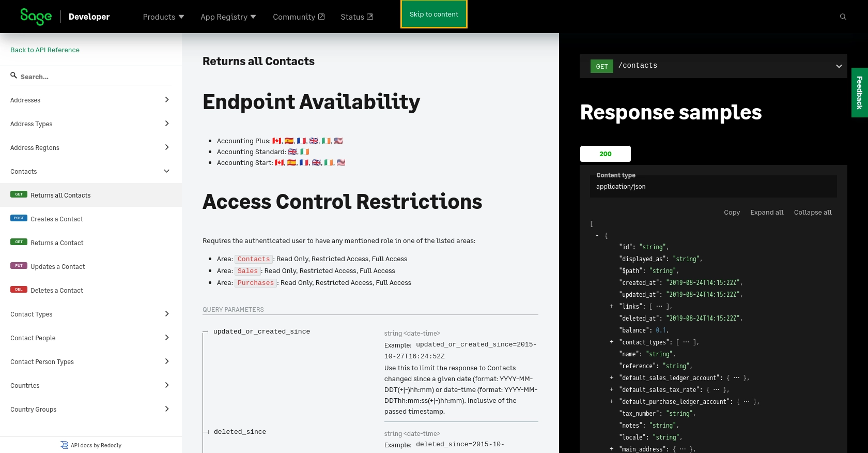The image size is (868, 453).
Task: Click the sidebar search magnifier icon
Action: 14,75
